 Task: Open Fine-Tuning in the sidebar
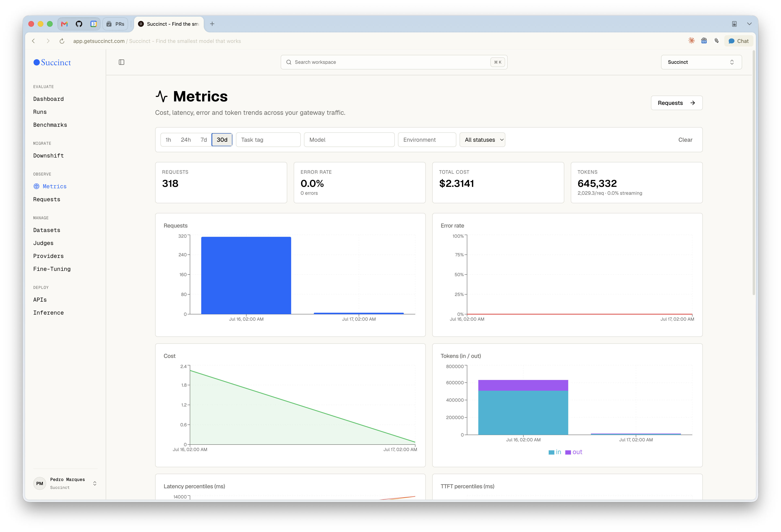pyautogui.click(x=52, y=269)
